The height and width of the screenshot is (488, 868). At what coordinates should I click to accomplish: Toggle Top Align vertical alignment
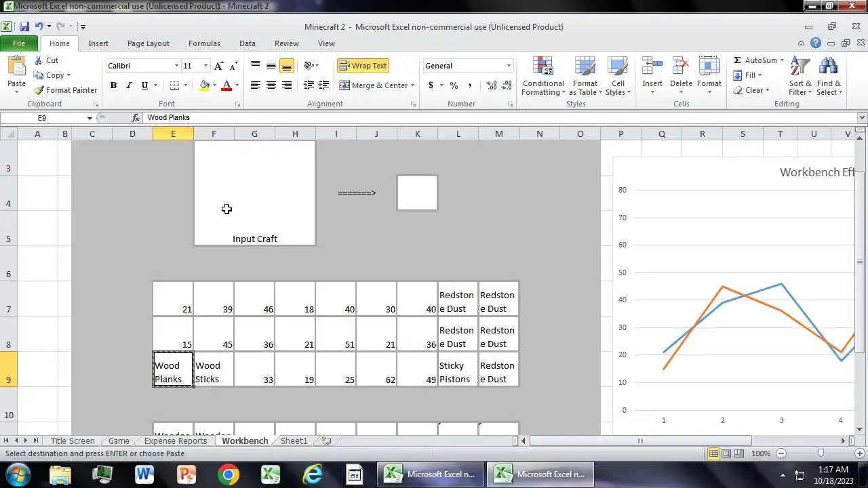(256, 66)
